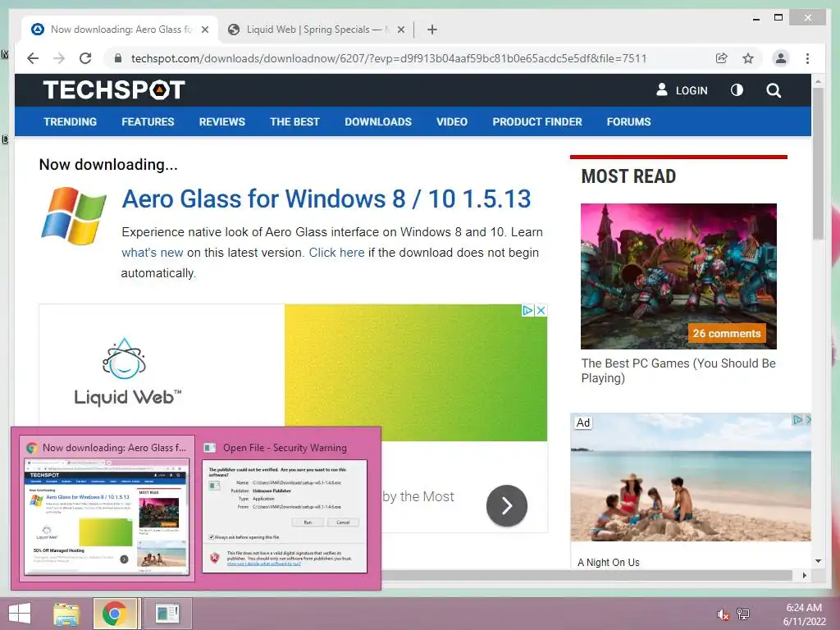Click the 26 comments badge
840x630 pixels.
tap(727, 333)
